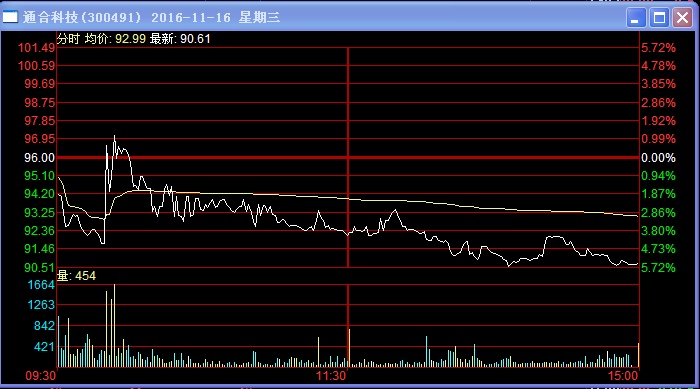Viewport: 700px width, 389px height.
Task: Click the 分时 label above the chart
Action: [x=68, y=39]
